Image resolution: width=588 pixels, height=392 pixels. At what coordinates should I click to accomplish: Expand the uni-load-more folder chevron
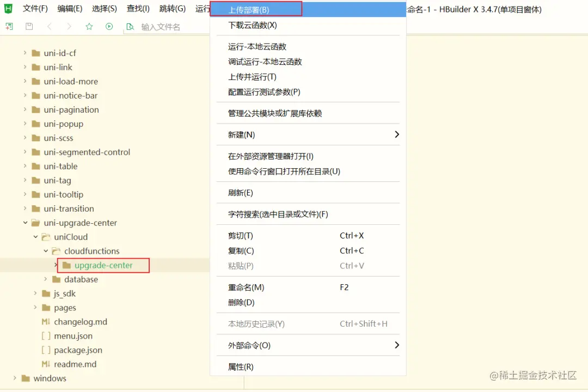coord(25,81)
